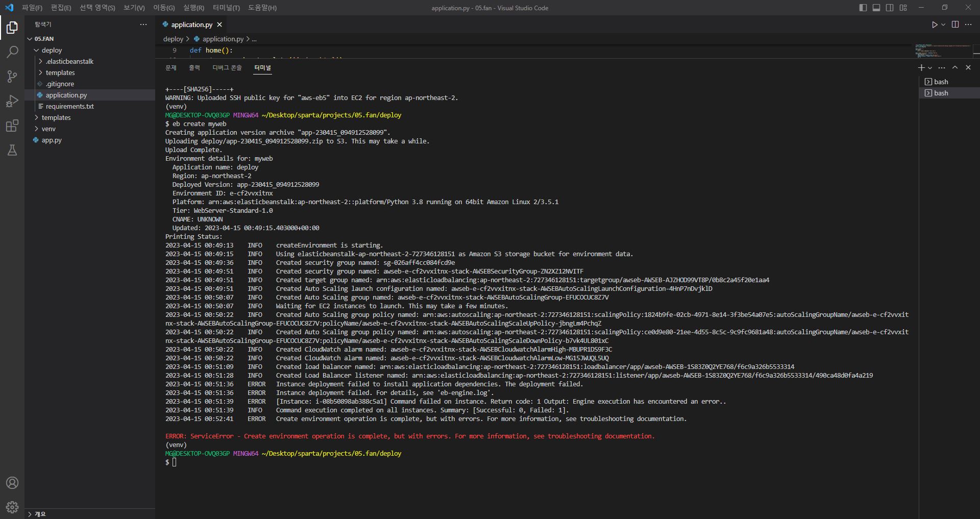Image resolution: width=980 pixels, height=519 pixels.
Task: Toggle bottom panel layout button
Action: (x=876, y=8)
